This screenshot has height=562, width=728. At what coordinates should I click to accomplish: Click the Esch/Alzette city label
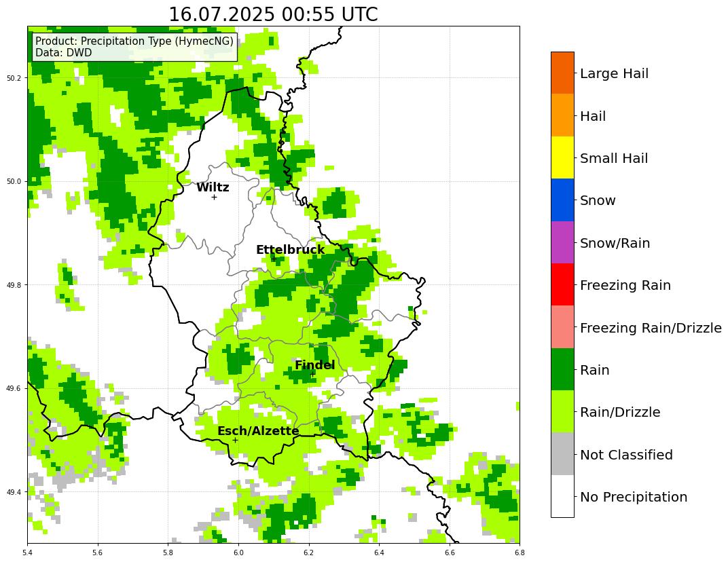point(258,431)
